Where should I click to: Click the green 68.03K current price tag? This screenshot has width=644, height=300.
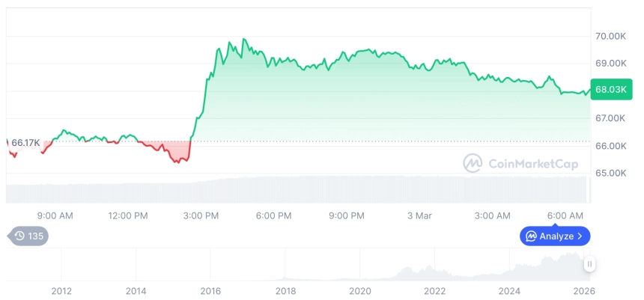click(610, 91)
